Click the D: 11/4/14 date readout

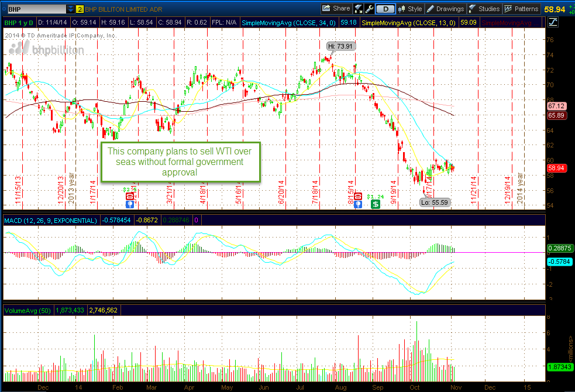53,22
